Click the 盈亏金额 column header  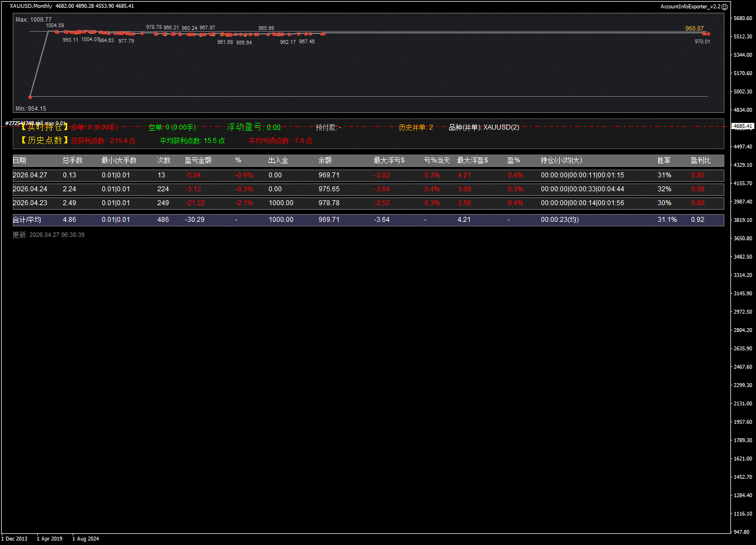[198, 161]
